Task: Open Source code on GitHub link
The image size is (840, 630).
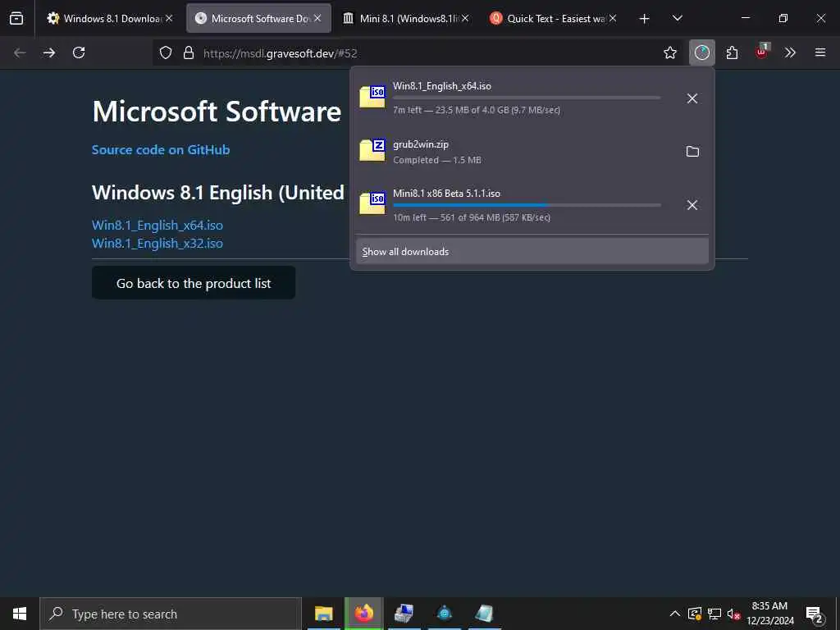Action: pos(161,150)
